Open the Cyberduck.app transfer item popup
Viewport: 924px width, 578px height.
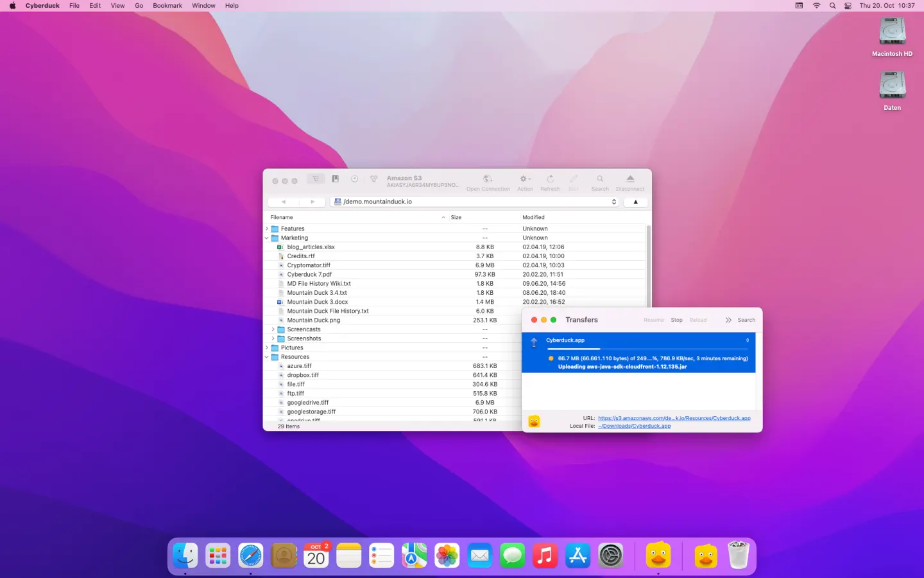747,340
